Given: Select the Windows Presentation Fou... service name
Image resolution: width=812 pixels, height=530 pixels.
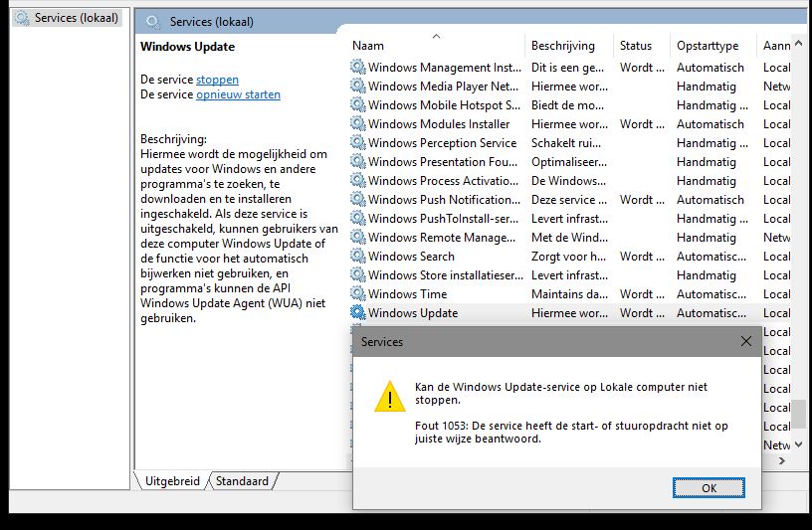Looking at the screenshot, I should [443, 162].
